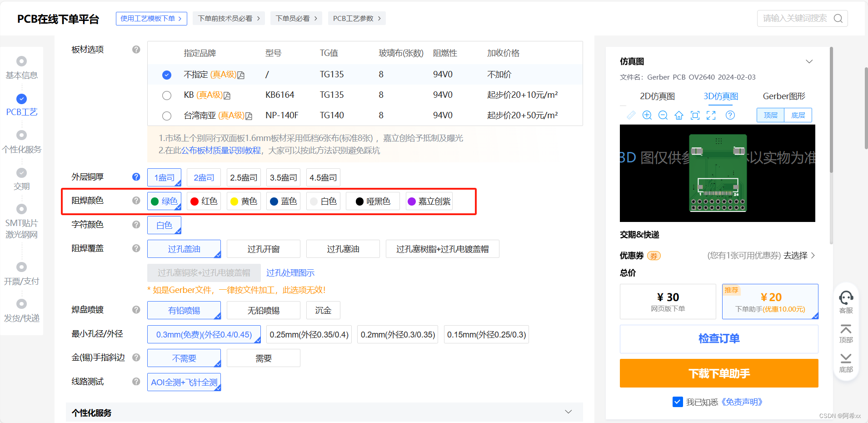Screen dimensions: 868x423
Task: Open 免责声明 link
Action: [x=742, y=402]
